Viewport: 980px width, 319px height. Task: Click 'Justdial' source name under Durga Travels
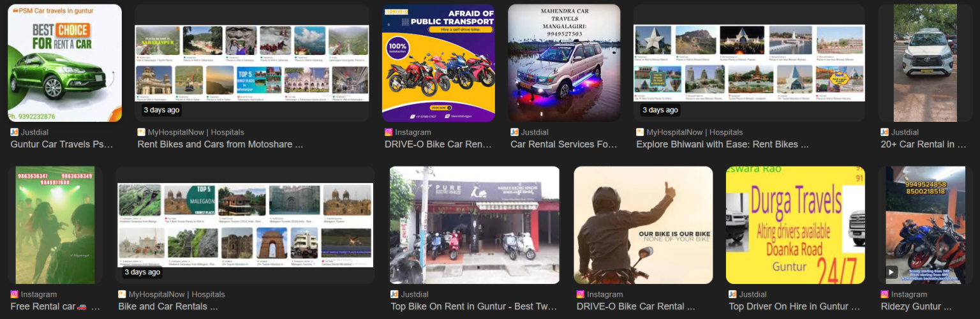[x=754, y=294]
